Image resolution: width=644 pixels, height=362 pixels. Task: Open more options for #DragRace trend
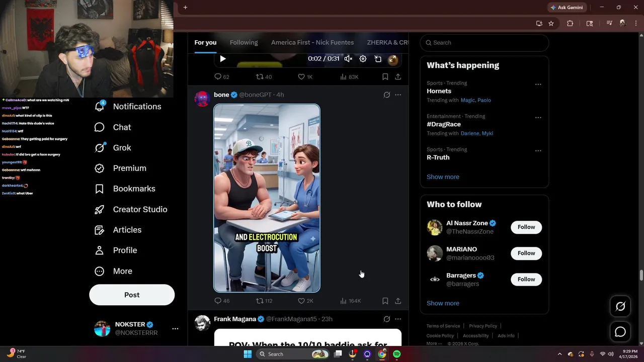pyautogui.click(x=538, y=118)
